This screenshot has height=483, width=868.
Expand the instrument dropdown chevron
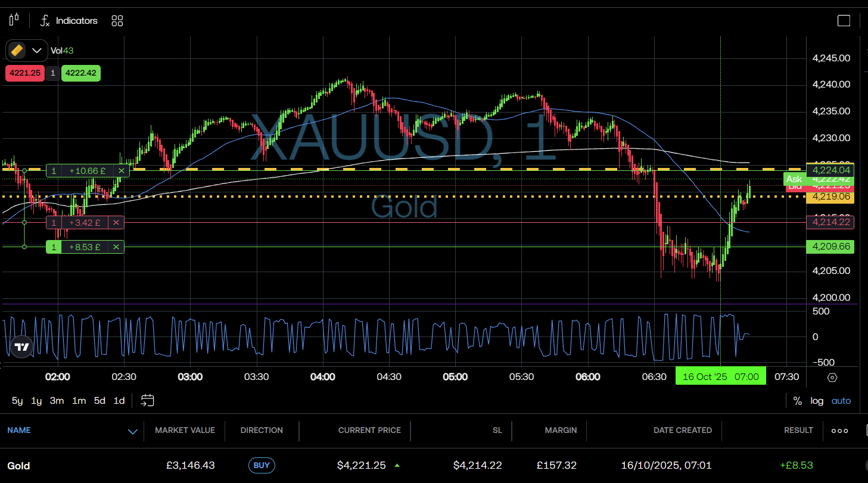point(37,51)
